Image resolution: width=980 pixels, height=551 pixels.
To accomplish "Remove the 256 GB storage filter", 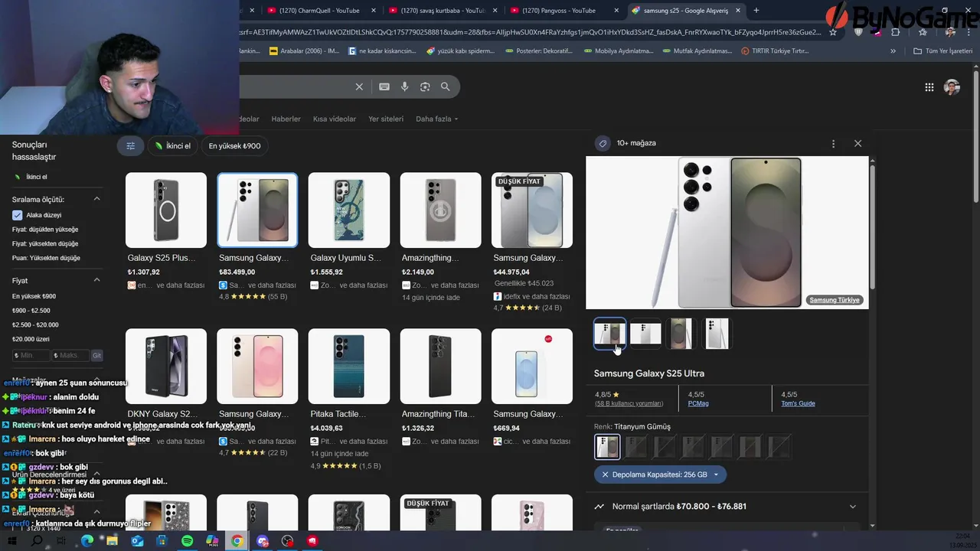I will click(605, 474).
